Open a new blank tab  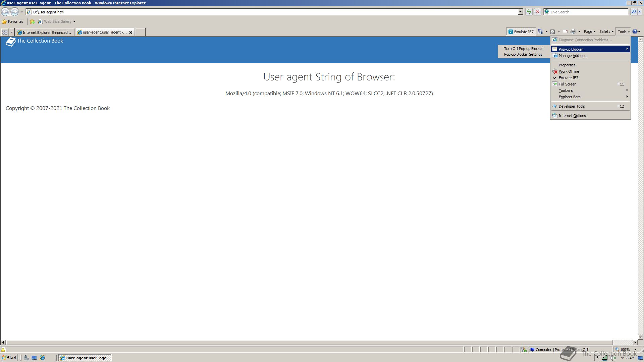pyautogui.click(x=140, y=33)
